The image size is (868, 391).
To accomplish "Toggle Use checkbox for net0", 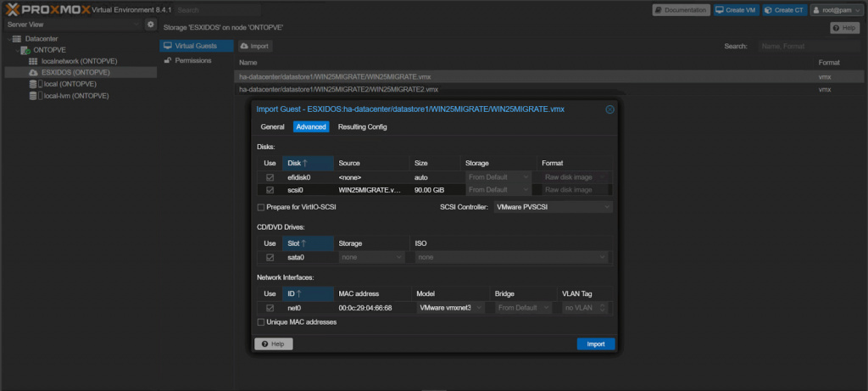I will click(270, 308).
